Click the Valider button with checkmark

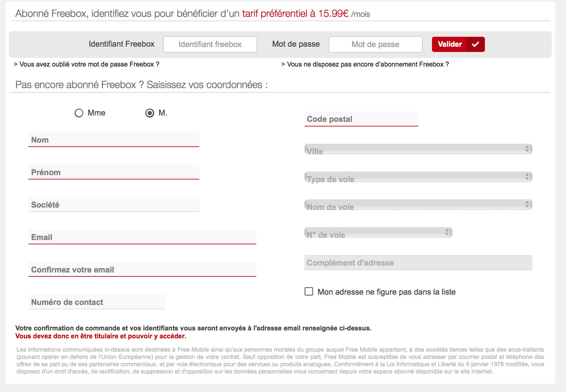[x=458, y=44]
